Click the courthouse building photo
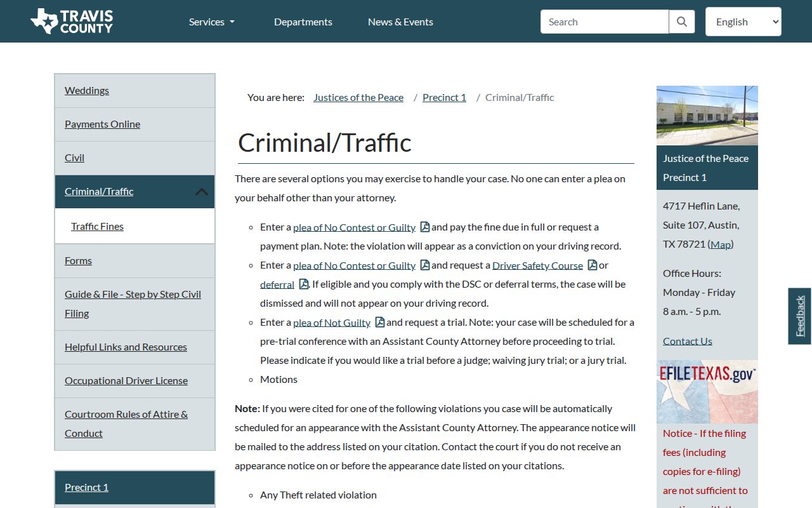Viewport: 812px width, 508px height. point(707,116)
